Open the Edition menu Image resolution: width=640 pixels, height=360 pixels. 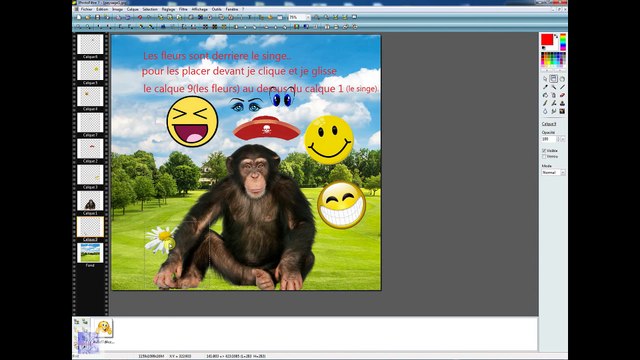tap(102, 9)
